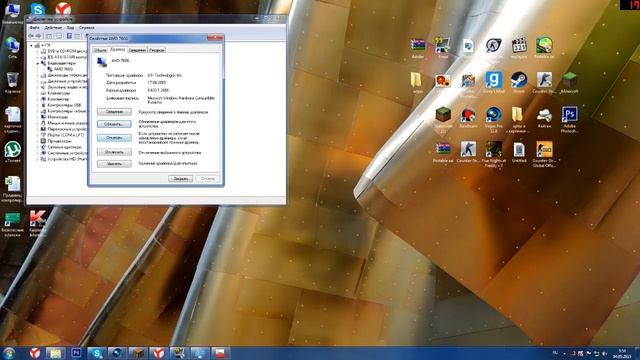
Task: Collapse the Видеоадаптеры tree node
Action: 38,63
